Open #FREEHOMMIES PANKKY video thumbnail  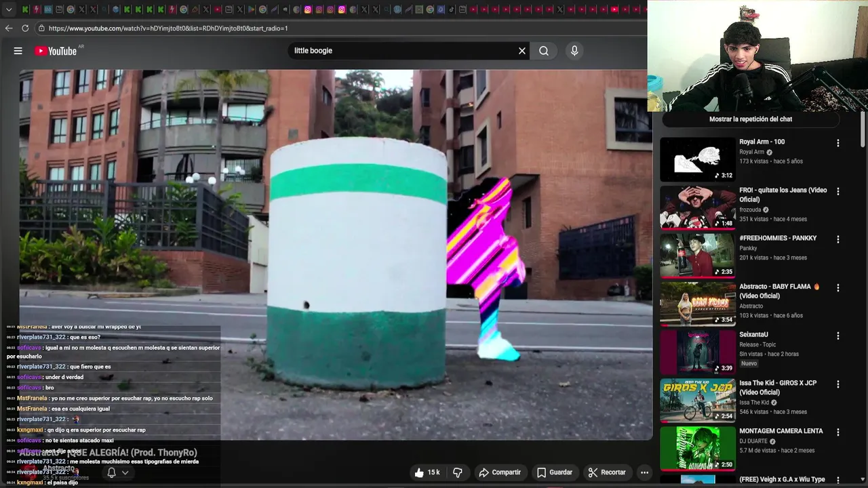click(x=698, y=256)
